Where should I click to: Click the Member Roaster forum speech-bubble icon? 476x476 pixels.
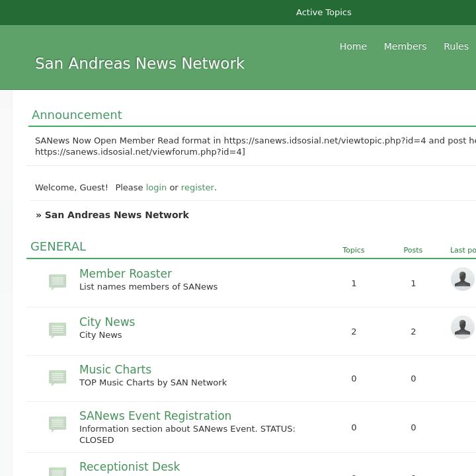point(58,282)
